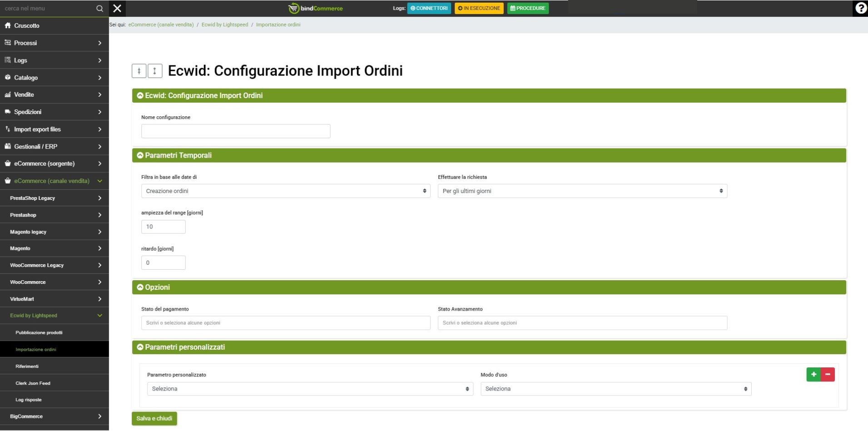The width and height of the screenshot is (868, 431).
Task: Click the expand all sections icon button
Action: (x=155, y=71)
